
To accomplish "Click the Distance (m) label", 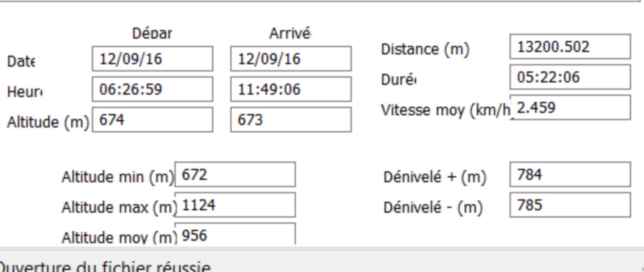I will [x=425, y=49].
